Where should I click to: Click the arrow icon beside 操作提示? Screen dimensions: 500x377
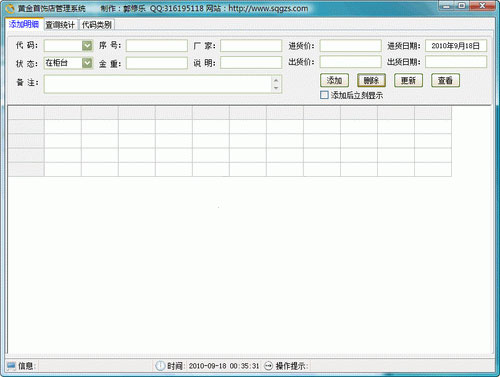(x=268, y=366)
